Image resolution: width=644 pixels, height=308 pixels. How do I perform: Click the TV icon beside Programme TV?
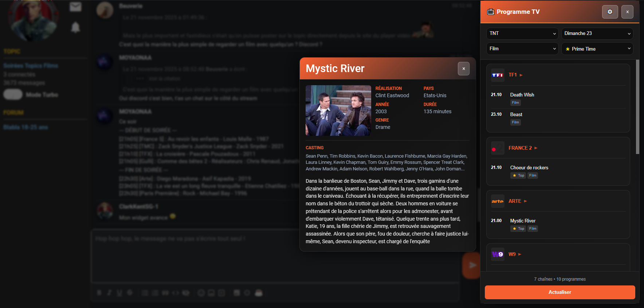click(491, 12)
